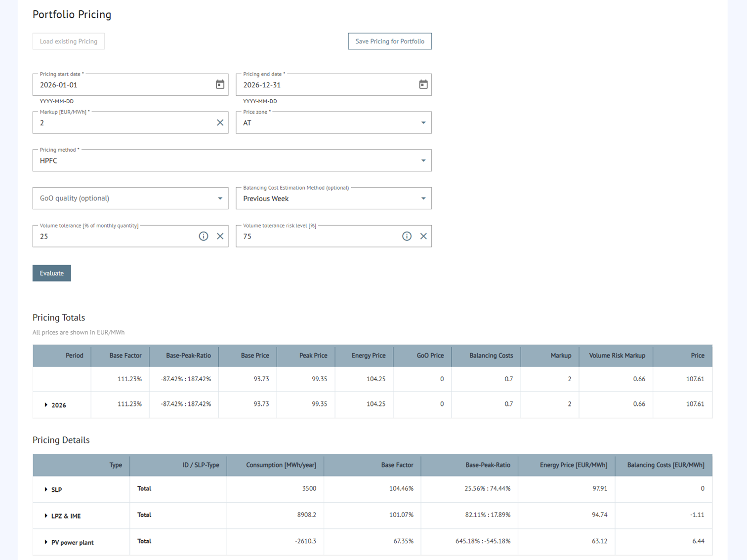Open the calendar picker for Pricing start date
Image resolution: width=747 pixels, height=560 pixels.
tap(220, 84)
